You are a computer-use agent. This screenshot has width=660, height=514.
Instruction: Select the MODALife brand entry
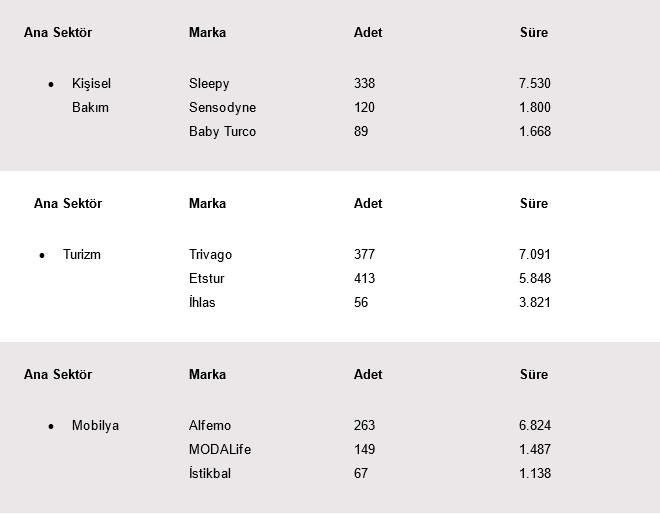pos(220,450)
